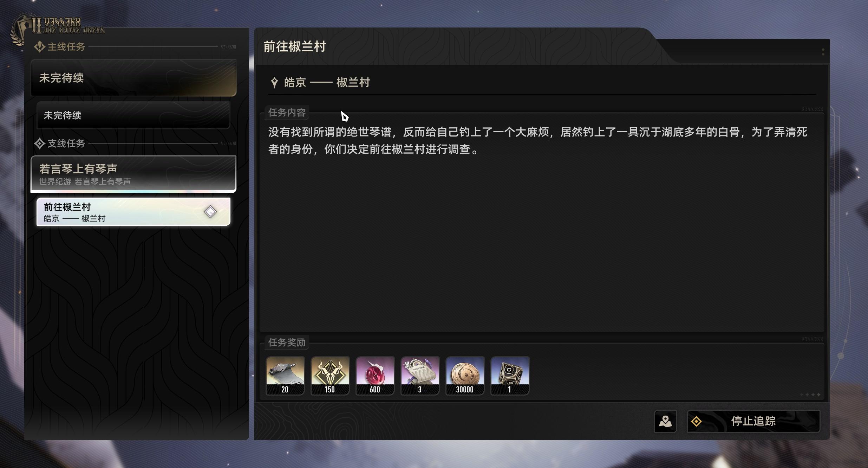Image resolution: width=868 pixels, height=468 pixels.
Task: Select the red orb reward showing 600
Action: click(375, 376)
